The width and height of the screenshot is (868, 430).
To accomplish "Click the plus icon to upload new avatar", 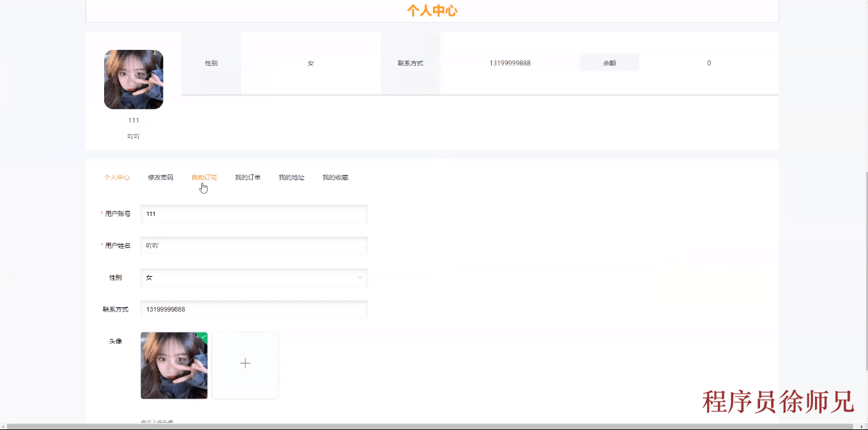I will point(245,363).
